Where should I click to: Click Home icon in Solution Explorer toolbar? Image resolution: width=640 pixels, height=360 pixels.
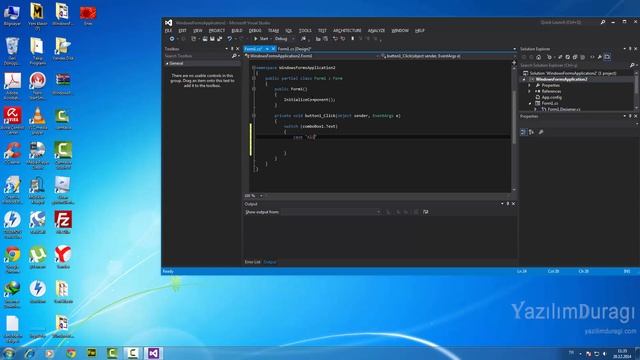pyautogui.click(x=539, y=57)
